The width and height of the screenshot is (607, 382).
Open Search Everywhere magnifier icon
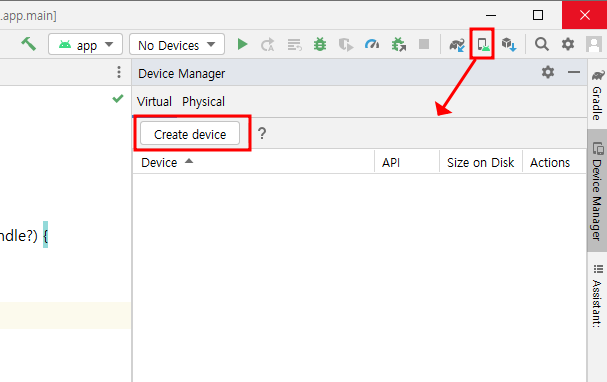[x=542, y=44]
